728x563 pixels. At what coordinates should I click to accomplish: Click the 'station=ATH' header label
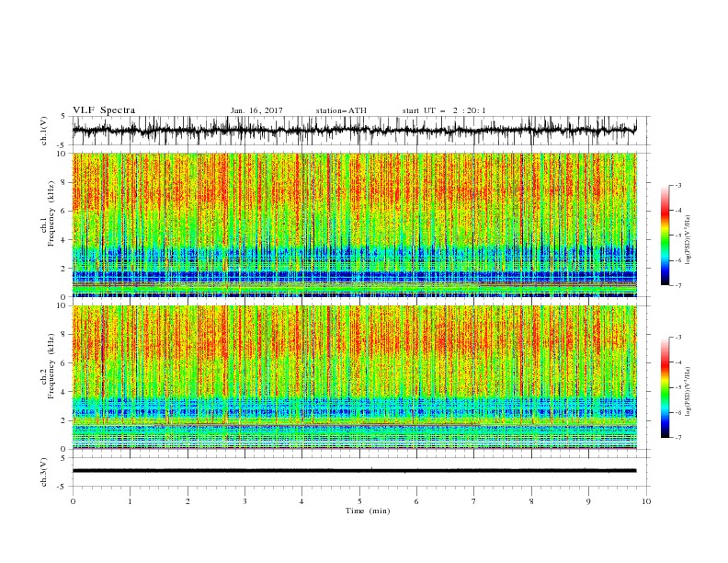[x=341, y=110]
